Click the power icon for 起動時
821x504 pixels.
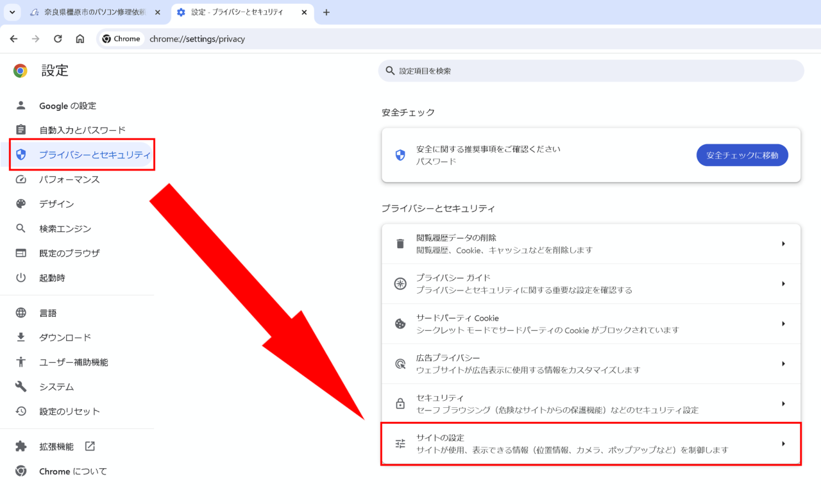[x=21, y=278]
